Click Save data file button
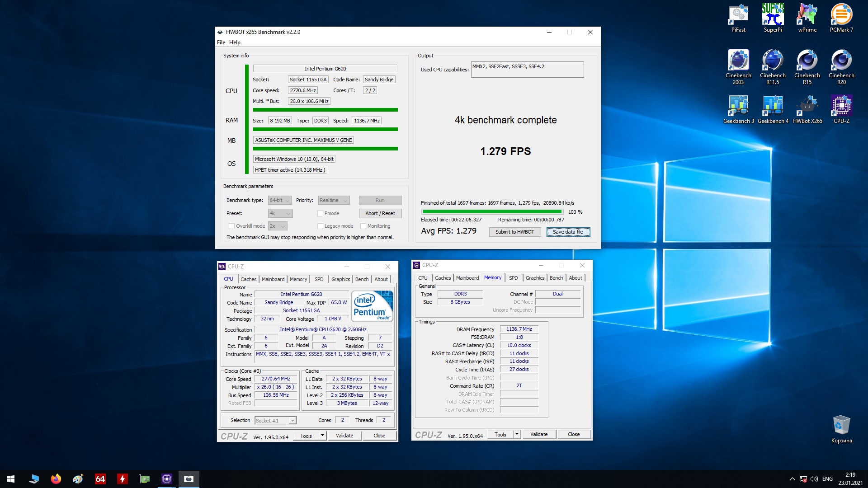 [568, 232]
